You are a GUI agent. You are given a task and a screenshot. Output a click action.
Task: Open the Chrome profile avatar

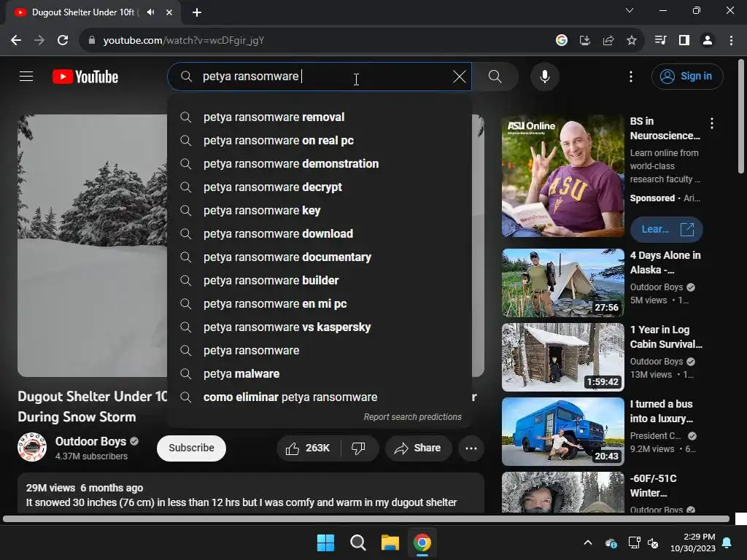(708, 41)
